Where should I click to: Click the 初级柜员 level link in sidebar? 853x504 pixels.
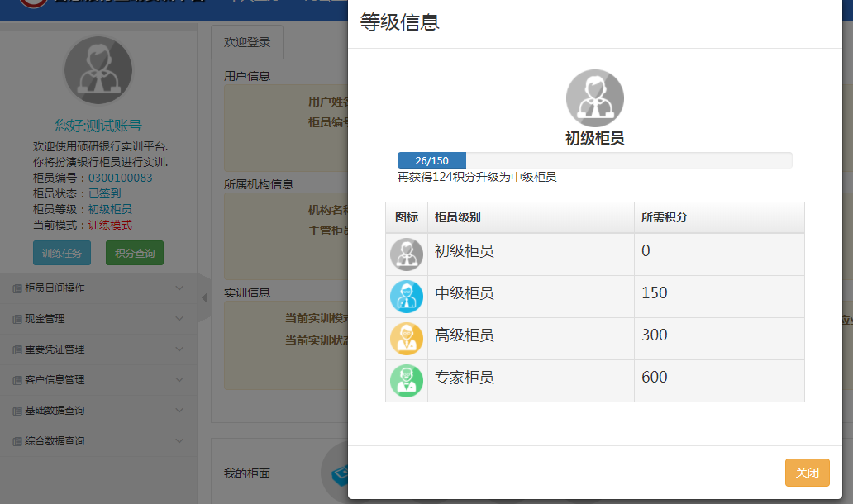click(x=110, y=209)
